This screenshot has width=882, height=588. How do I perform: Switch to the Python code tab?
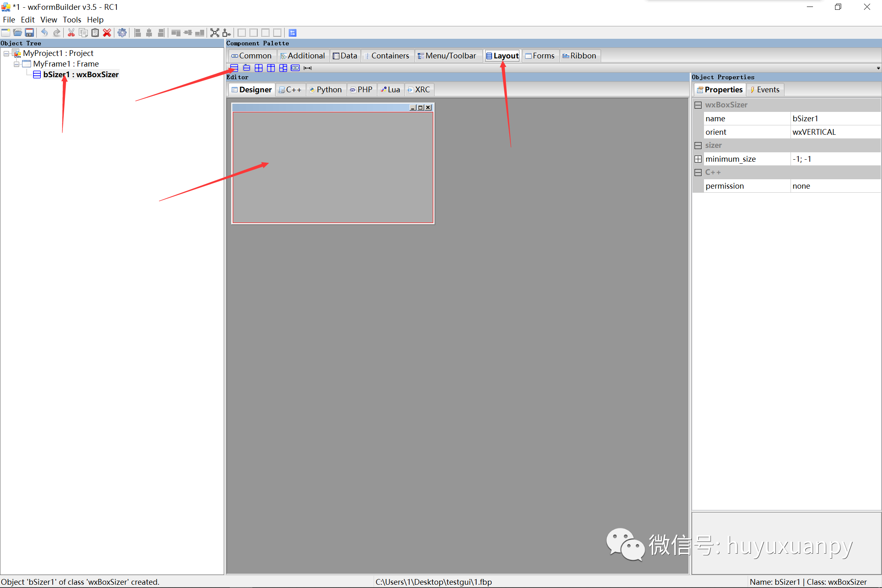(x=326, y=89)
